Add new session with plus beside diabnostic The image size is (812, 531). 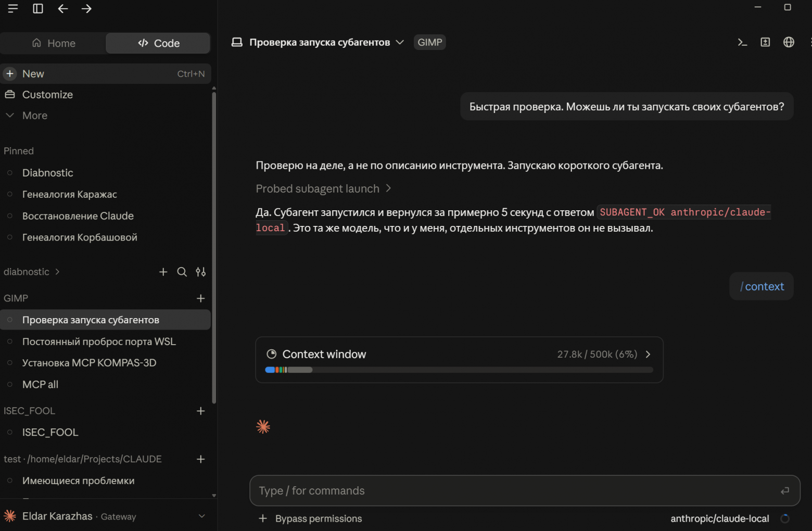click(x=163, y=272)
